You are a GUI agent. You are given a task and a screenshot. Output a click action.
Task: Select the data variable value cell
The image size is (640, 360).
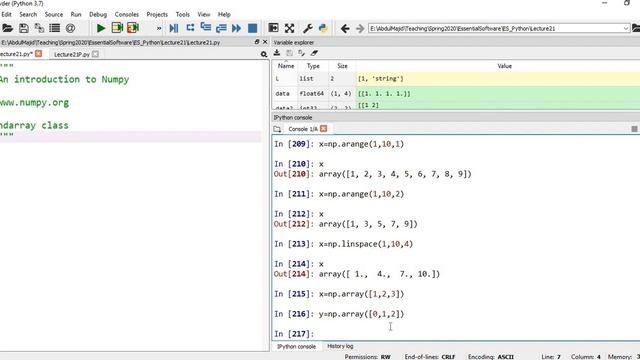click(498, 93)
